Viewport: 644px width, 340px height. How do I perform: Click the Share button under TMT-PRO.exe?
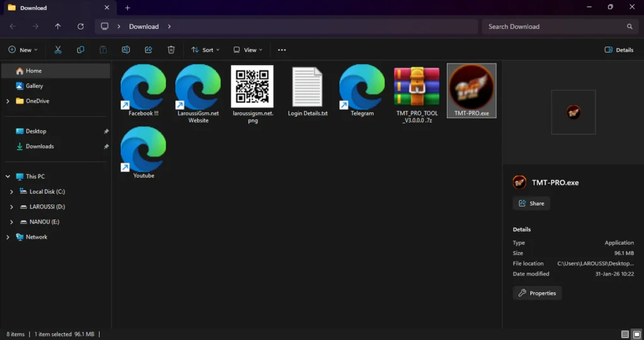click(x=531, y=203)
